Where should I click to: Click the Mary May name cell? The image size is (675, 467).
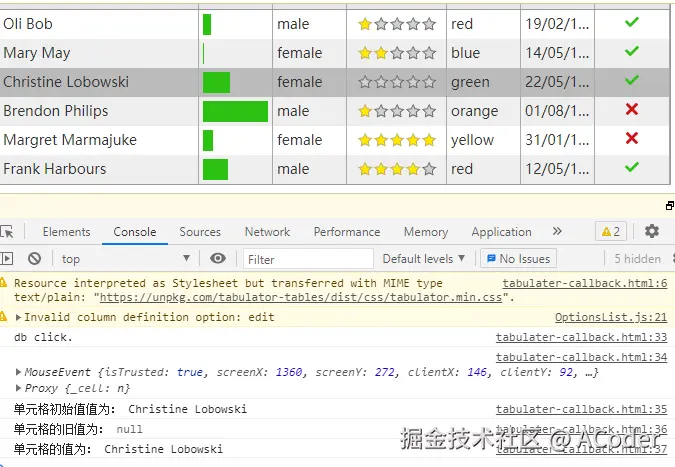pyautogui.click(x=99, y=53)
